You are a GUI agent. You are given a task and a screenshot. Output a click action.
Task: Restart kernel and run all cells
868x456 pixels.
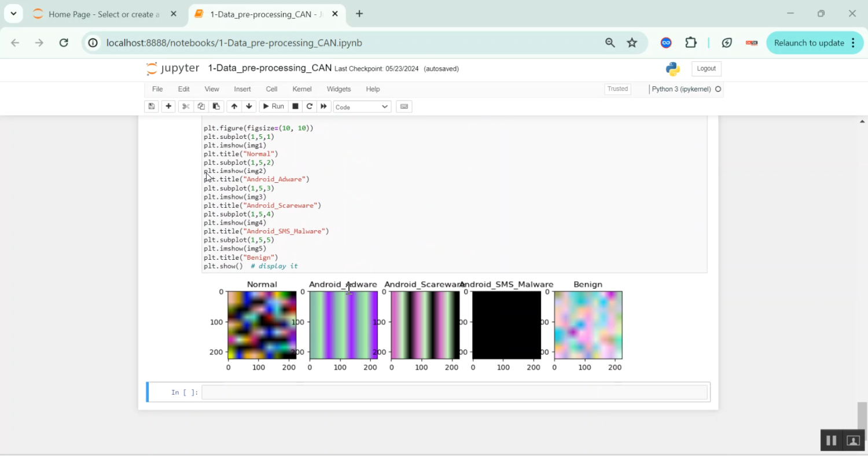click(323, 106)
